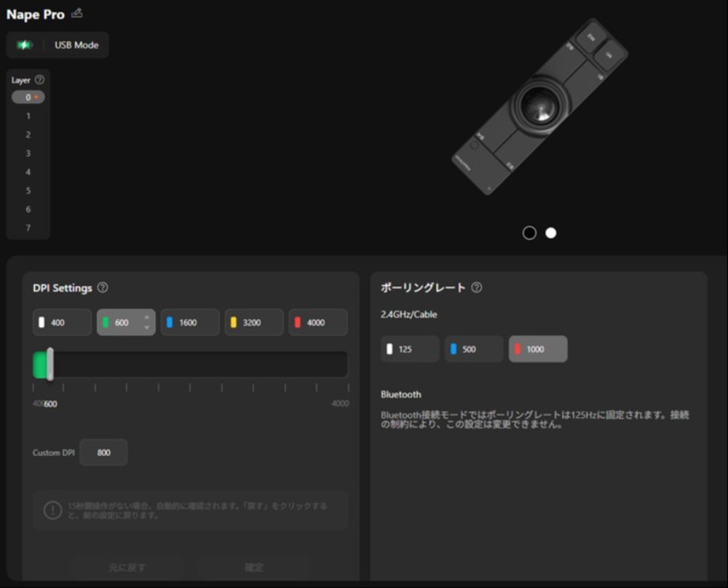Open the Layer help question mark
This screenshot has height=588, width=728.
40,80
